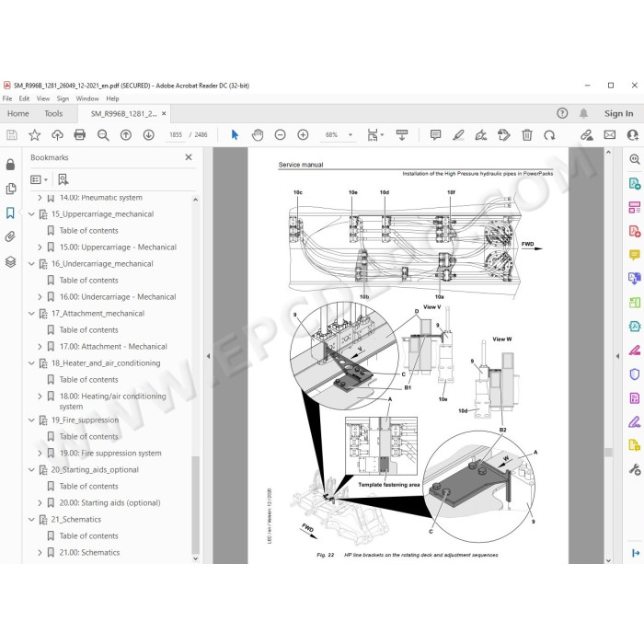Viewport: 644px width, 644px height.
Task: Switch to the Tools tab
Action: tap(53, 113)
